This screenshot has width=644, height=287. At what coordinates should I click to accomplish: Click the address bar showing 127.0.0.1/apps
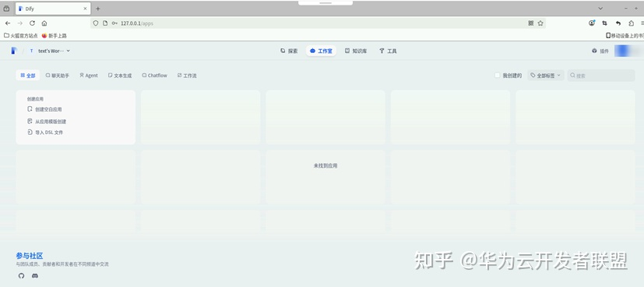tap(318, 23)
